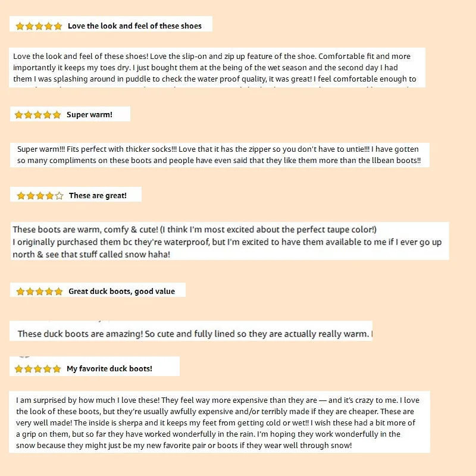Click the empty fifth star beside "These are great!"
This screenshot has width=476, height=476.
59,196
